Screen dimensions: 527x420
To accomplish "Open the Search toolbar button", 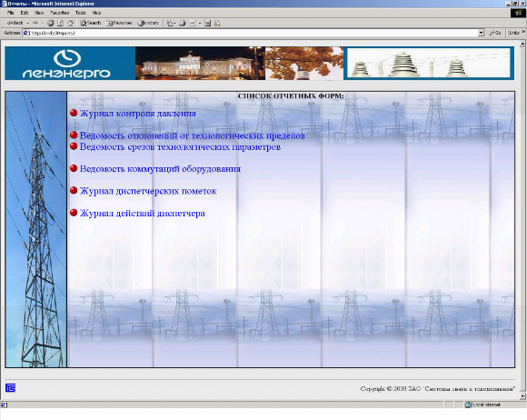I will 91,23.
